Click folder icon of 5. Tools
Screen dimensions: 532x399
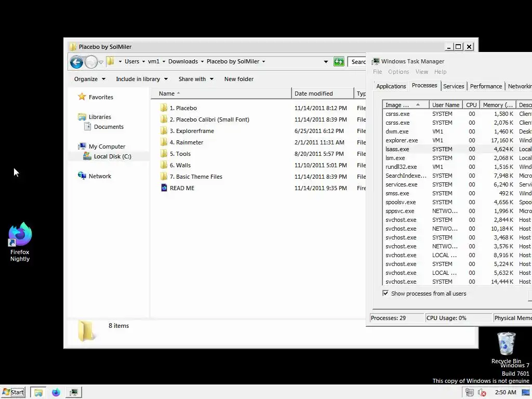click(164, 154)
